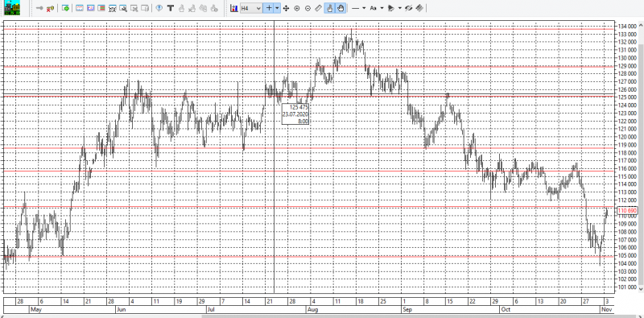Click the 110.690 current price label
Viewport: 644px width, 318px height.
click(x=627, y=211)
